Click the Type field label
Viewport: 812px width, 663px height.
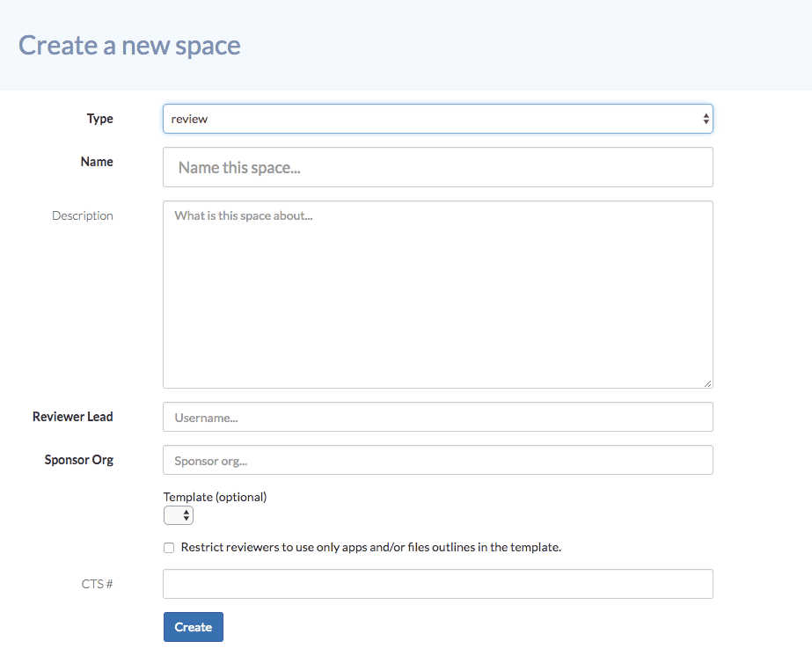pos(99,118)
